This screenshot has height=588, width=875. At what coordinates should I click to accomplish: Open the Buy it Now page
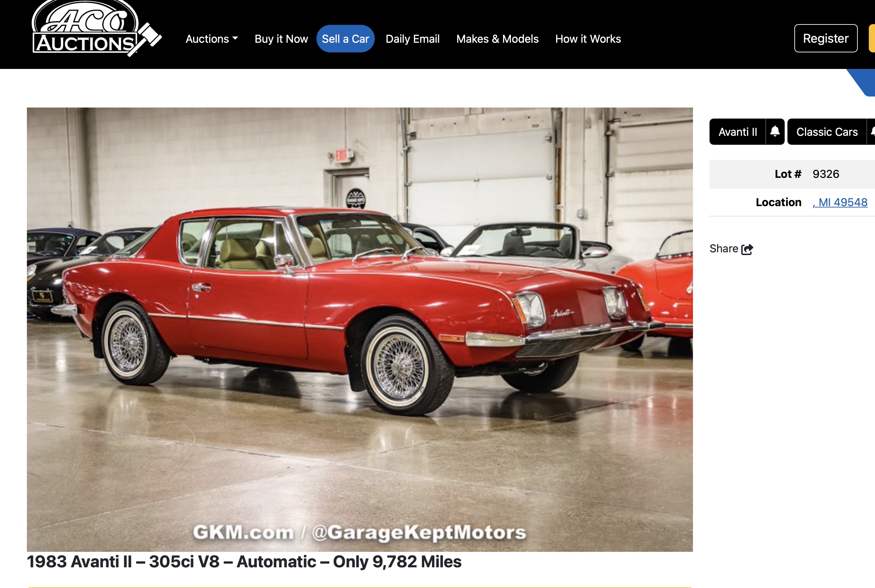[281, 39]
